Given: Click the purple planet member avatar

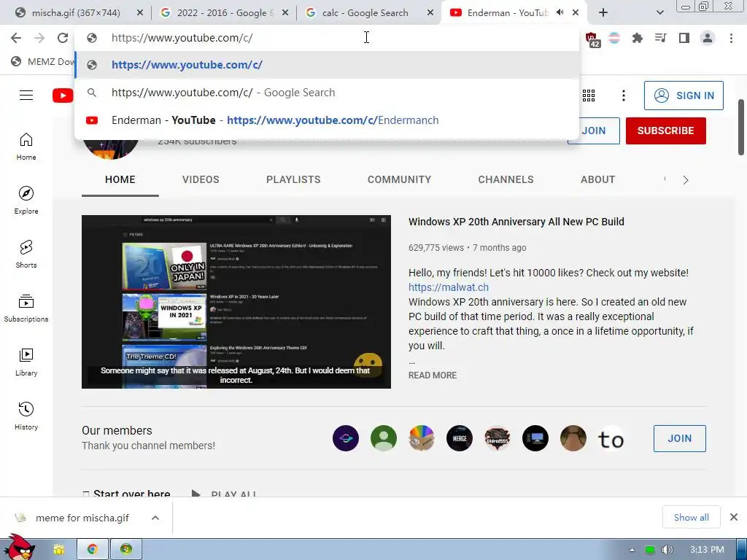Looking at the screenshot, I should 345,438.
